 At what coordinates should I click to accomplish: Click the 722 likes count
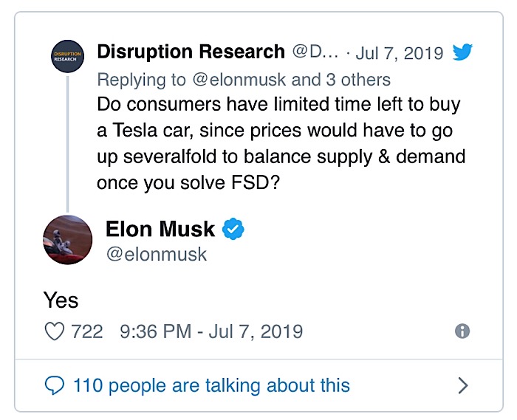coord(86,331)
